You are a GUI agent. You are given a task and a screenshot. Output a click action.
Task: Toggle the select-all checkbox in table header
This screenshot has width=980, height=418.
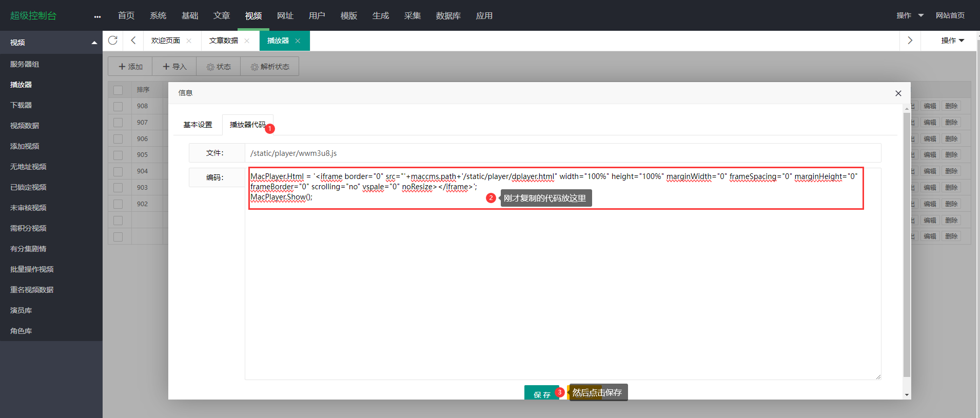pos(118,90)
